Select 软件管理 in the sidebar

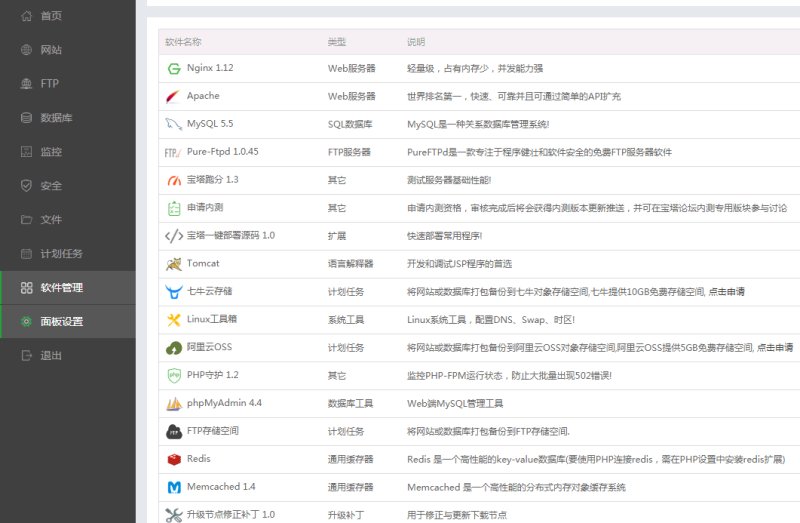pyautogui.click(x=68, y=287)
